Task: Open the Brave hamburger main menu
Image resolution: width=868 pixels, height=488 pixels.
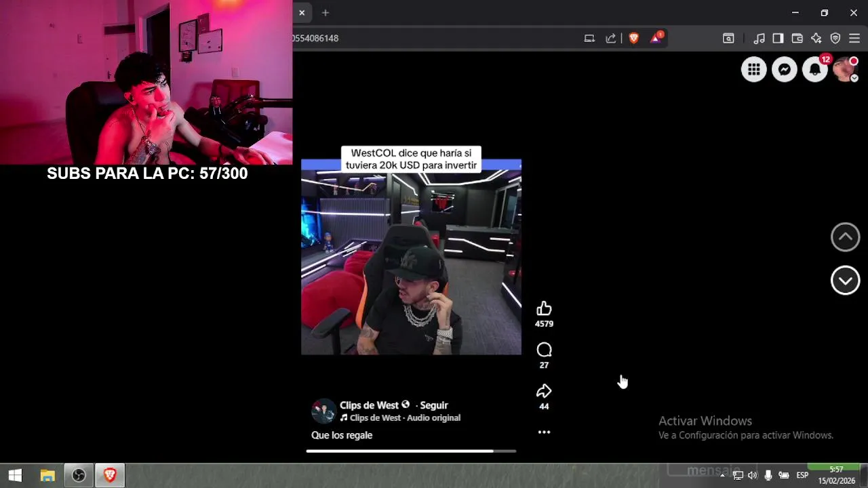Action: [854, 38]
